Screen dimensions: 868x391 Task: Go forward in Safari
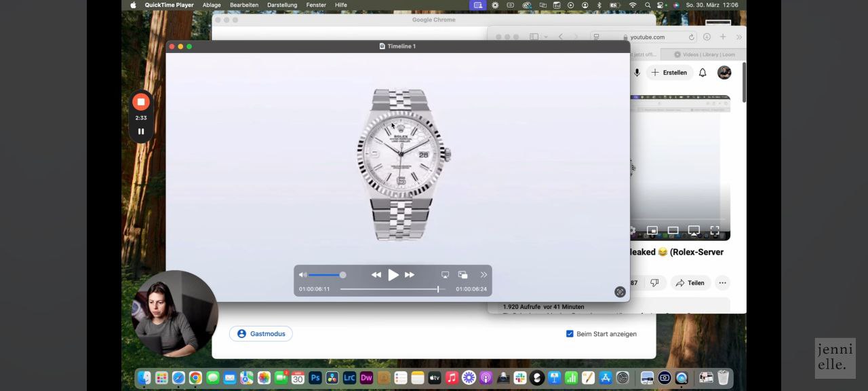tap(576, 37)
